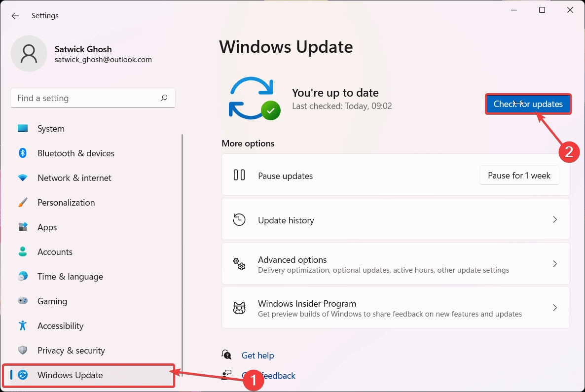585x392 pixels.
Task: Select Personalization in the sidebar
Action: click(93, 203)
